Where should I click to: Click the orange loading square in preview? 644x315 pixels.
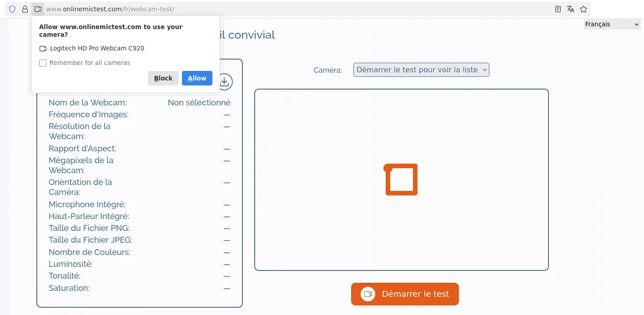tap(402, 180)
